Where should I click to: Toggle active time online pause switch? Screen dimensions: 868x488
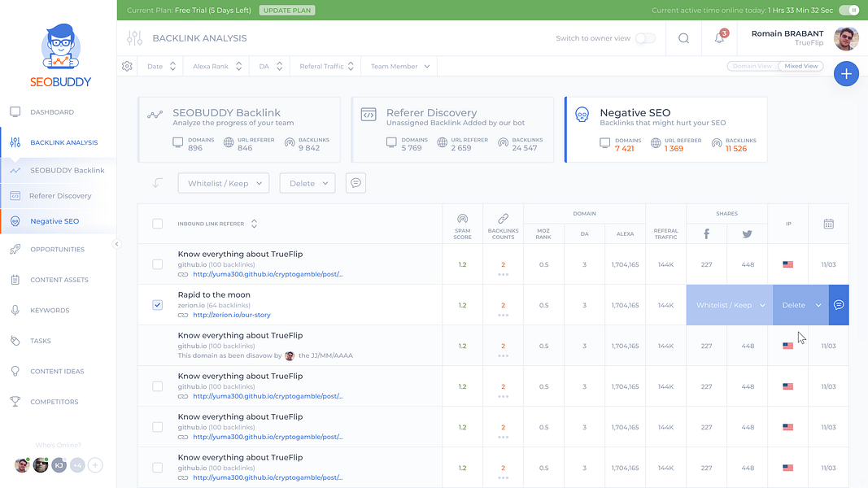tap(848, 10)
